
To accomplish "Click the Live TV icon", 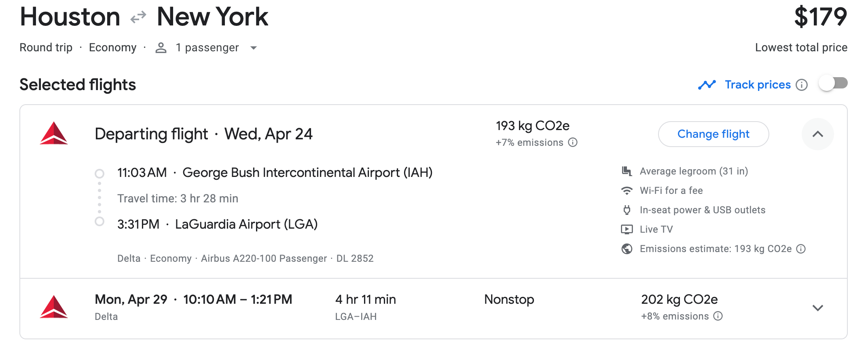I will click(x=627, y=229).
